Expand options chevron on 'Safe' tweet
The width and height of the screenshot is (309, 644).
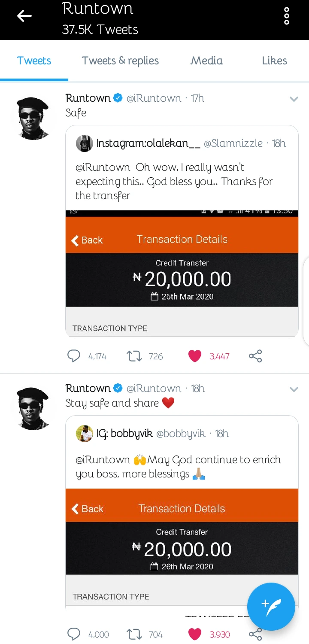pyautogui.click(x=294, y=99)
